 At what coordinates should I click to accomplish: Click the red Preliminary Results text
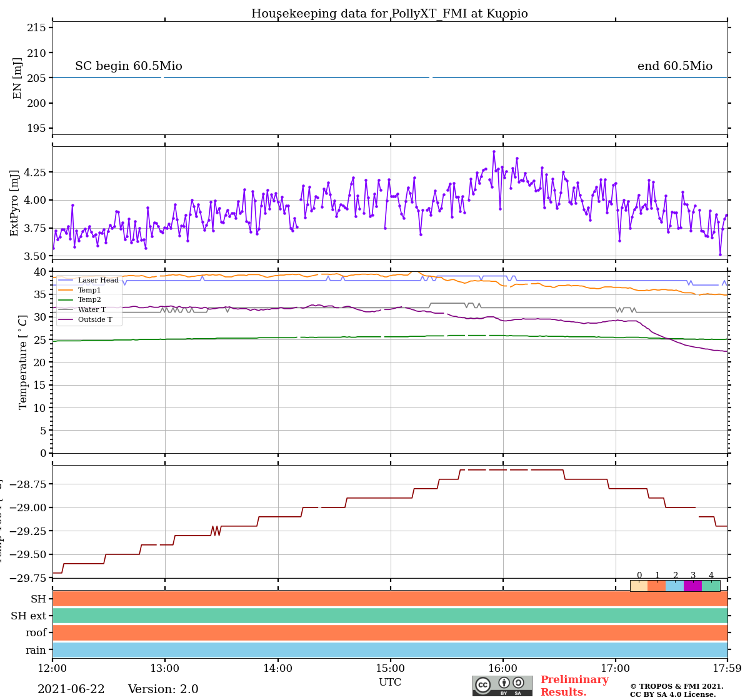click(574, 686)
